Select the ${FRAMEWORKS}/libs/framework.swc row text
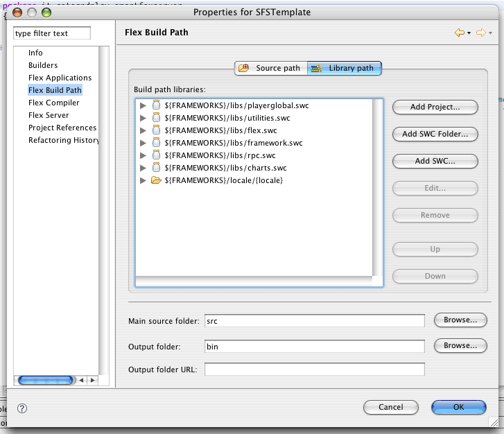The width and height of the screenshot is (504, 434). click(234, 143)
